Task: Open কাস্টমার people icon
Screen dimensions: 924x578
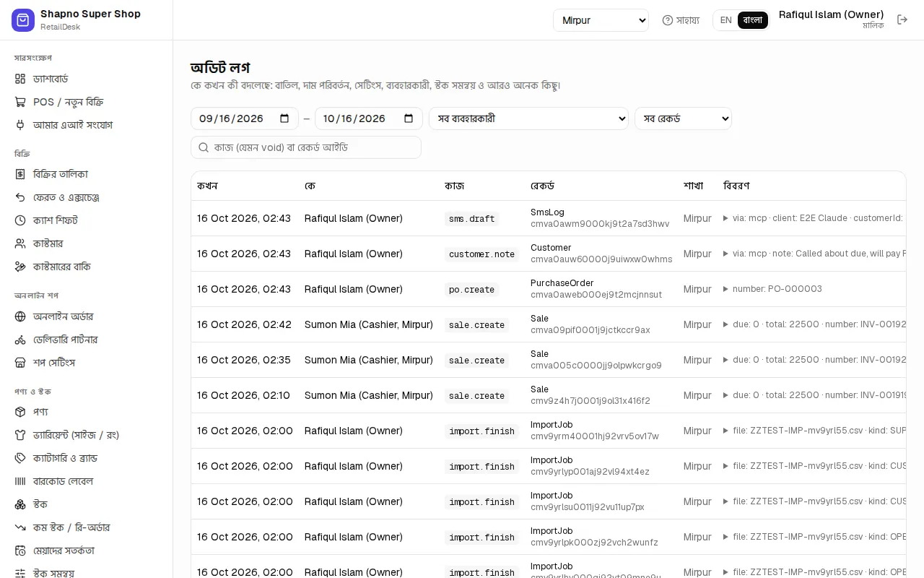Action: point(20,243)
